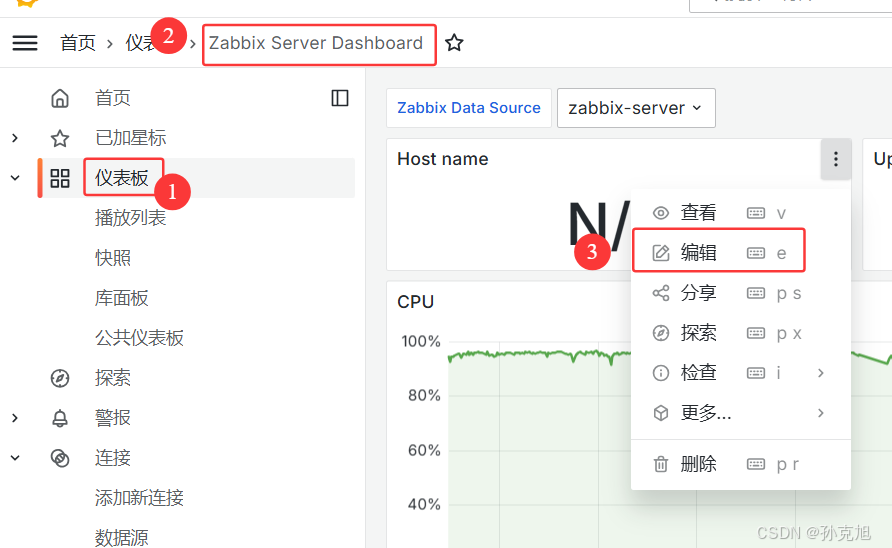Click the Explore compass icon in sidebar
This screenshot has height=548, width=892.
[x=60, y=378]
